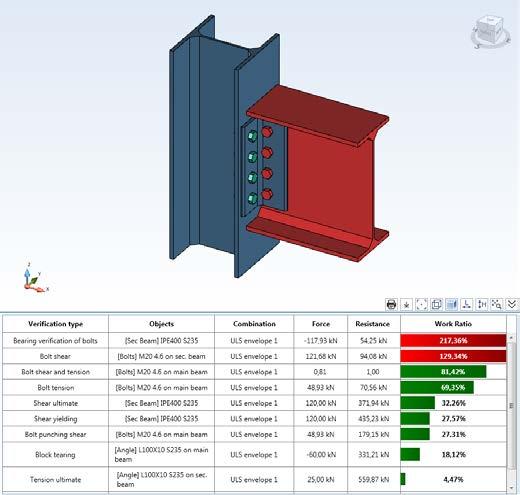This screenshot has height=495, width=520.
Task: Click the 559,87 kN resistance value
Action: click(373, 479)
